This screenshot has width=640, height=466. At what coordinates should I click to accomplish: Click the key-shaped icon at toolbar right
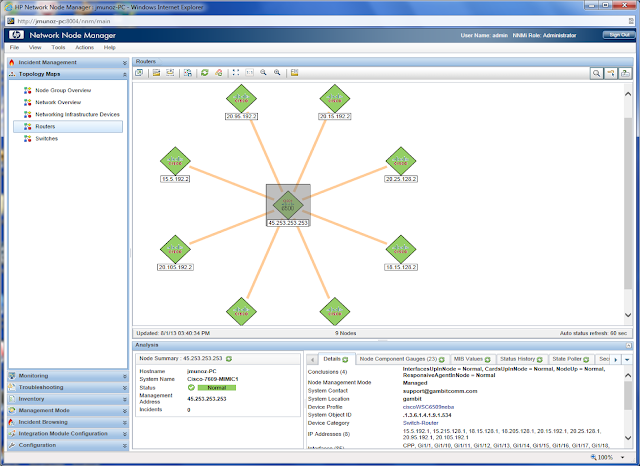tap(611, 73)
